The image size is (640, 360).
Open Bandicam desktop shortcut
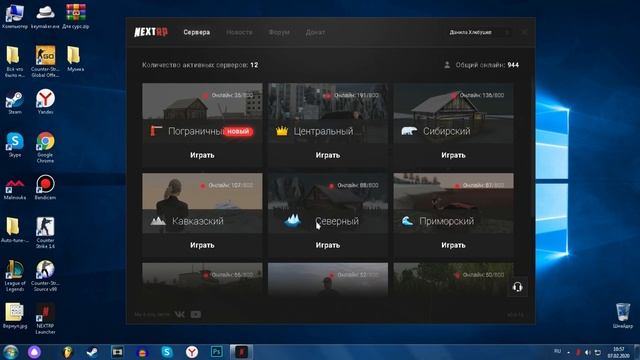point(45,187)
